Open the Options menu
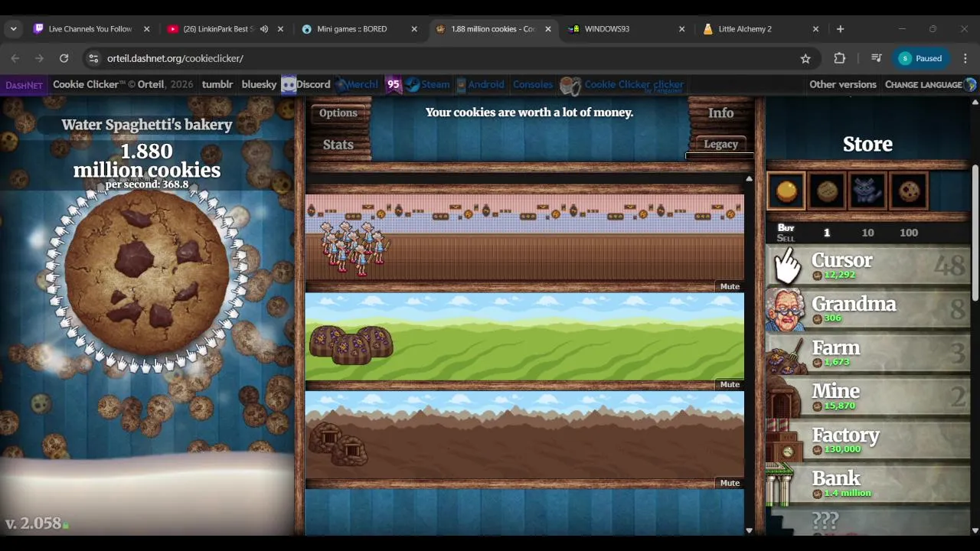 pyautogui.click(x=338, y=112)
